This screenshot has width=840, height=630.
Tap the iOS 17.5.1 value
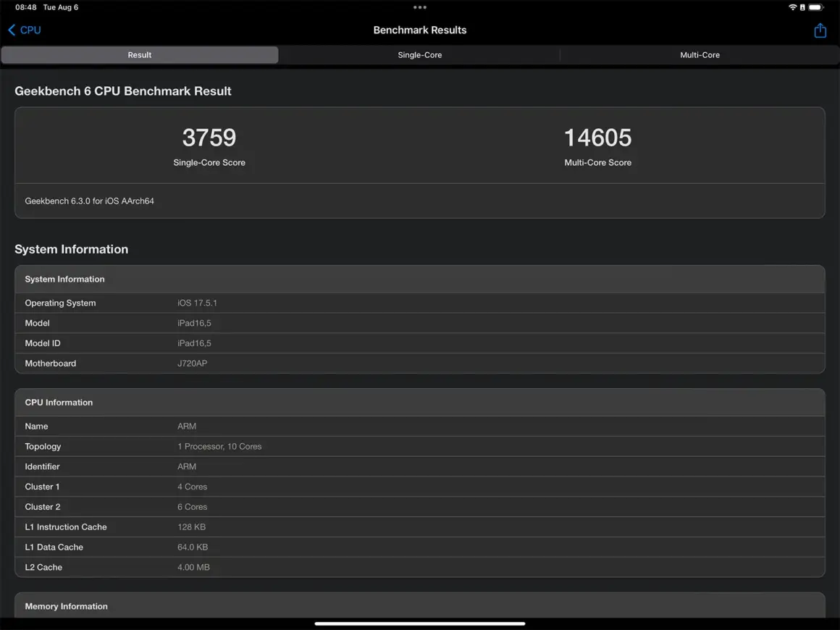click(x=197, y=303)
